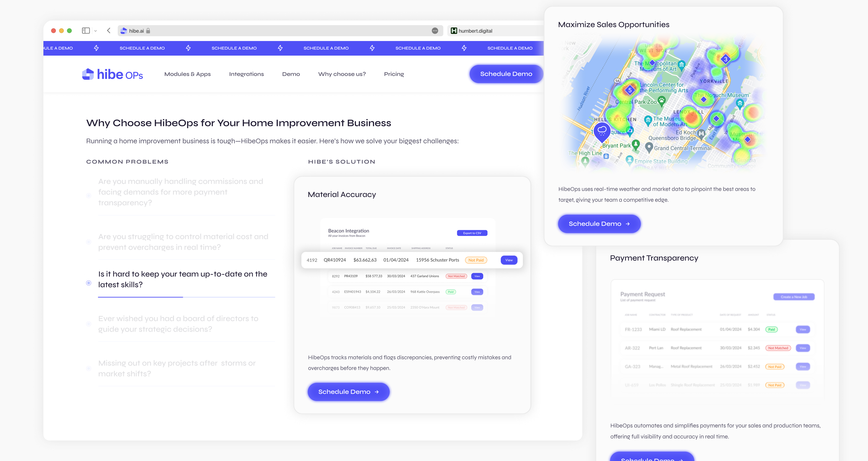
Task: Click View for payment request FR-1233
Action: (x=803, y=329)
